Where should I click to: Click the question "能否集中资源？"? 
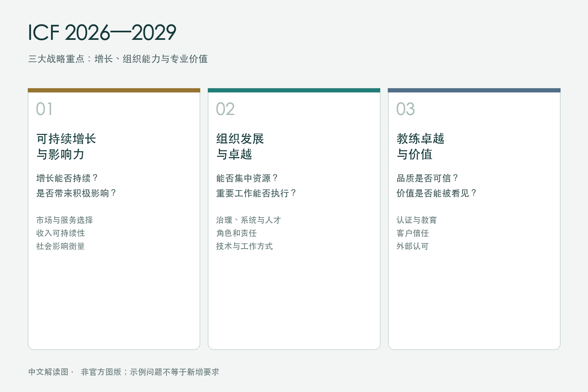click(x=247, y=178)
